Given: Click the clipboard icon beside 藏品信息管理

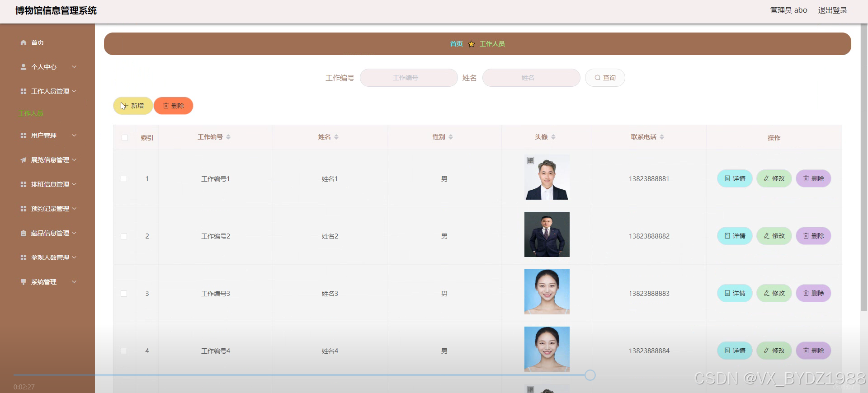Looking at the screenshot, I should [x=24, y=233].
